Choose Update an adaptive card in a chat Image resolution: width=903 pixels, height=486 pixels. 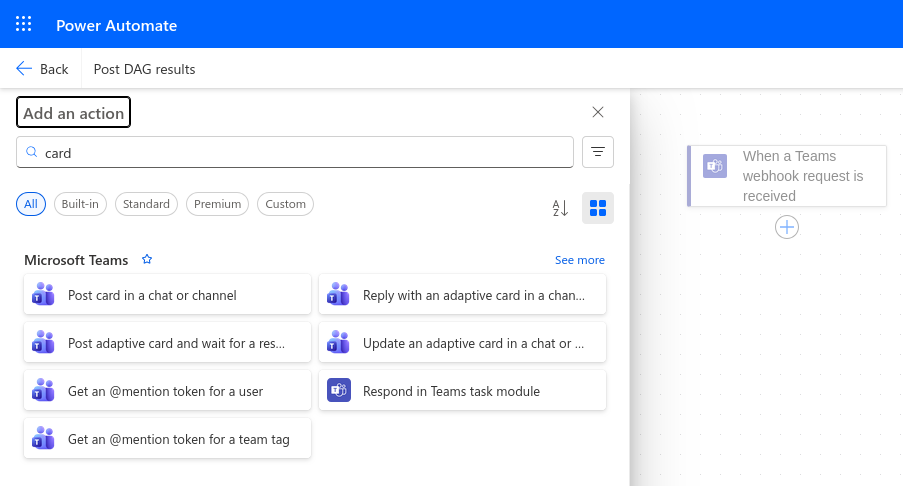(x=462, y=343)
